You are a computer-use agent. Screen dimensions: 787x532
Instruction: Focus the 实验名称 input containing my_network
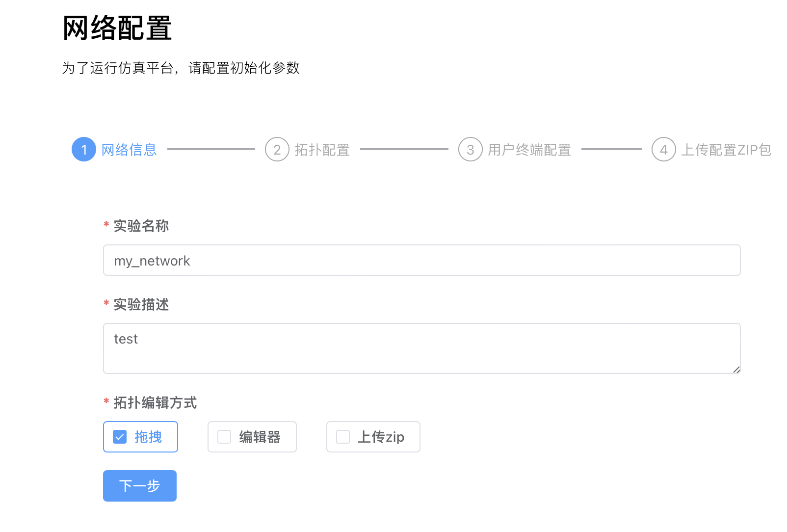tap(421, 260)
